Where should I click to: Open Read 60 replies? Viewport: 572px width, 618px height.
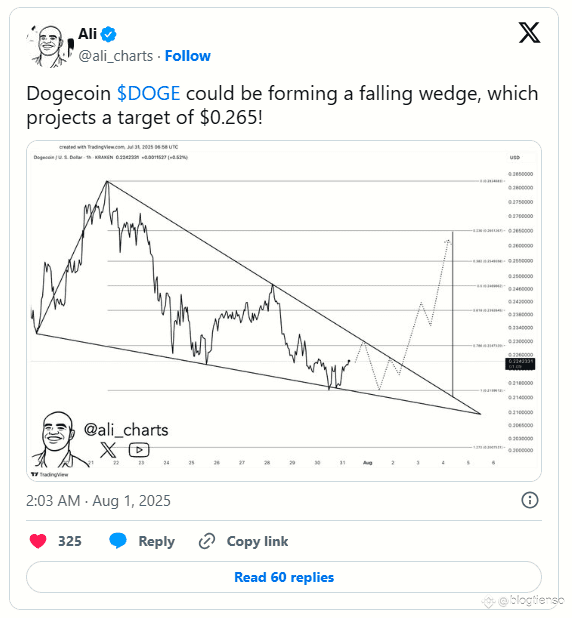coord(284,577)
